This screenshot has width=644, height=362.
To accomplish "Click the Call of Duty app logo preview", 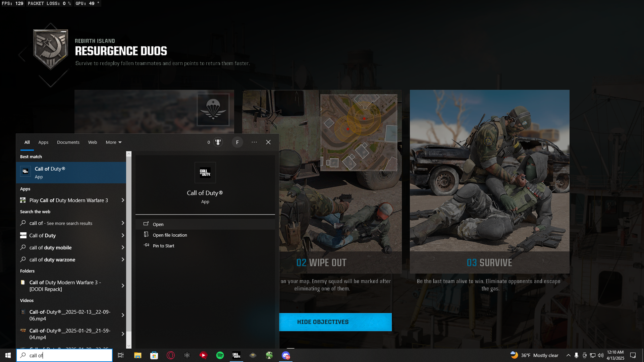I will coord(205,173).
